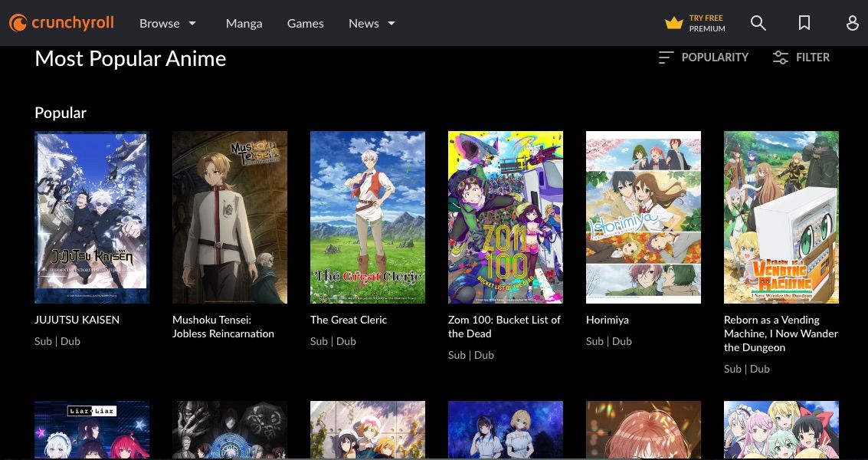Click "Sub | Dub" under The Great Cleric
This screenshot has height=460, width=868.
click(332, 341)
